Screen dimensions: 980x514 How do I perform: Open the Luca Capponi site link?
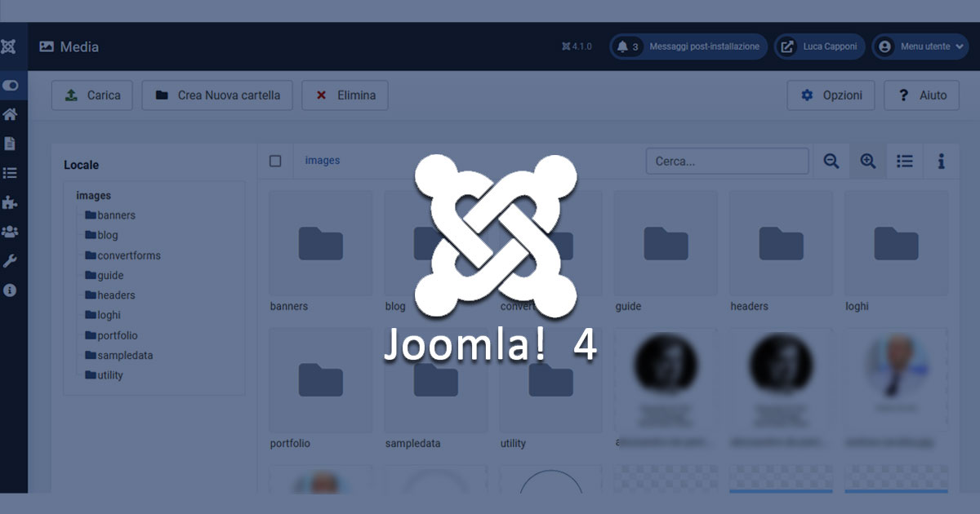coord(819,47)
